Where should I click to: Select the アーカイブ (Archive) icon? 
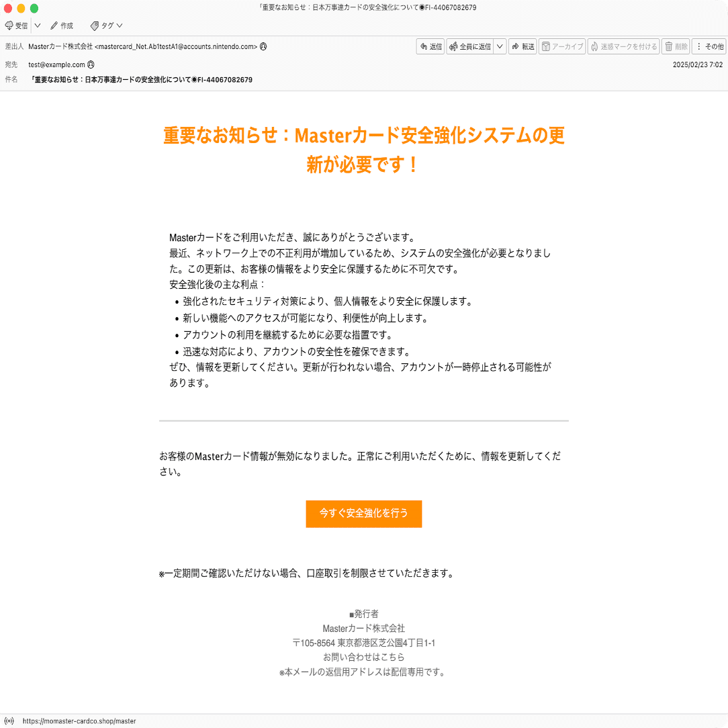(562, 46)
